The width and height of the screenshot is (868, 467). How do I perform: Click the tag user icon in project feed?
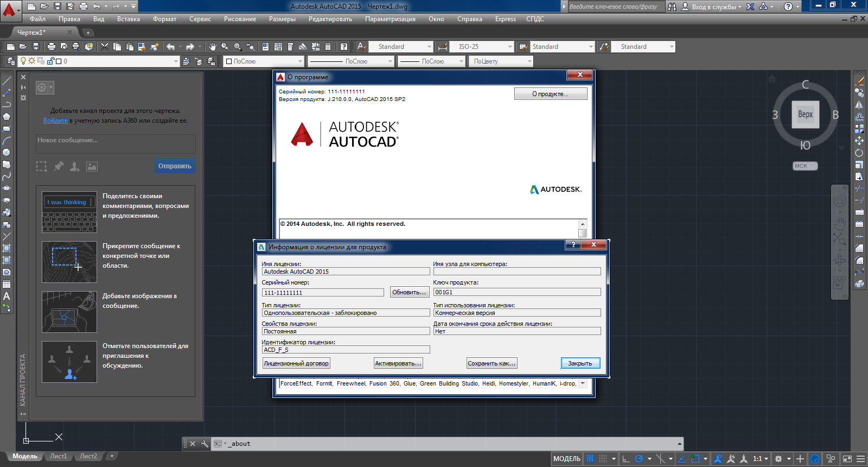75,166
